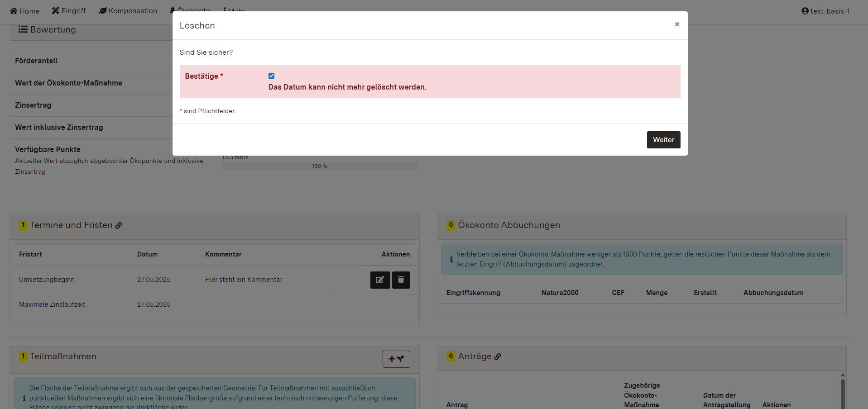Uncheck the Bestätige confirmation checkbox

click(x=271, y=76)
